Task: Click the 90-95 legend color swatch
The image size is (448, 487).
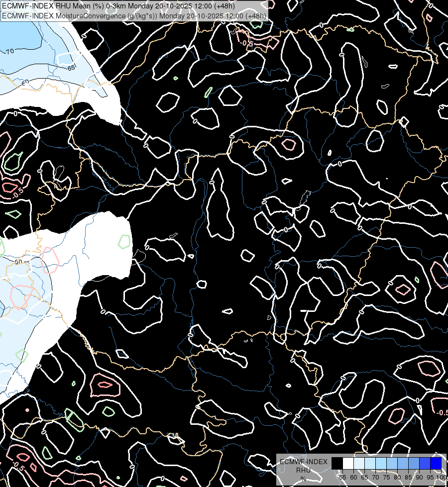Action: coord(425,463)
